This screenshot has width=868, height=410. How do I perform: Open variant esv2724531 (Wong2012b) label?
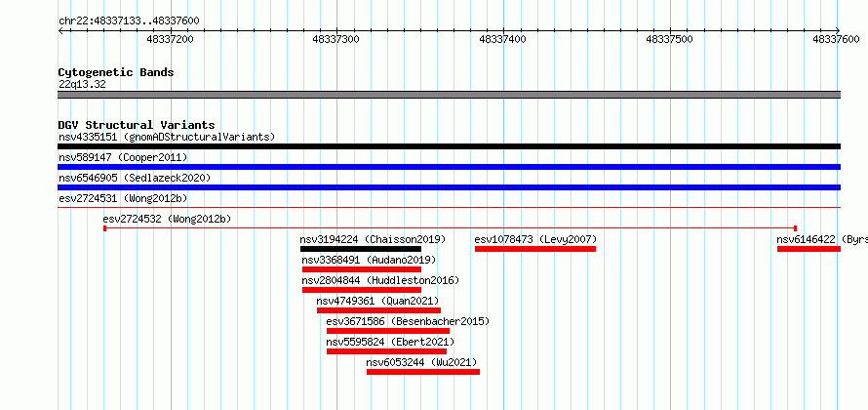tap(121, 198)
